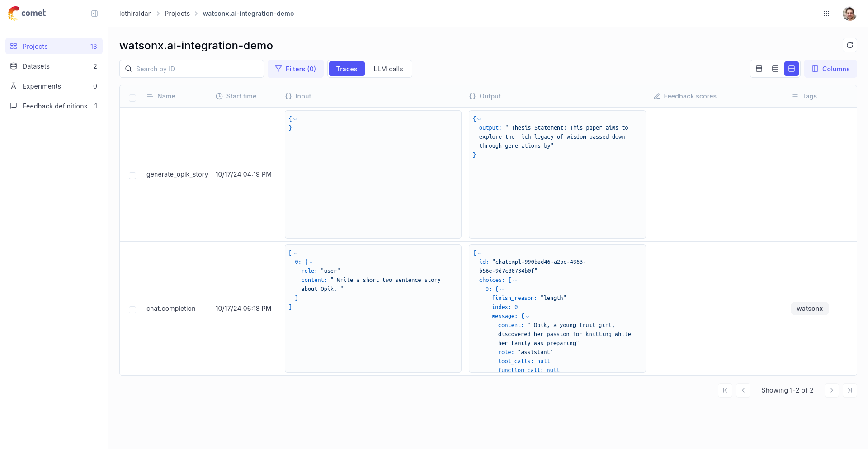Switch to the LLM calls tab
Viewport: 868px width, 449px height.
point(388,69)
